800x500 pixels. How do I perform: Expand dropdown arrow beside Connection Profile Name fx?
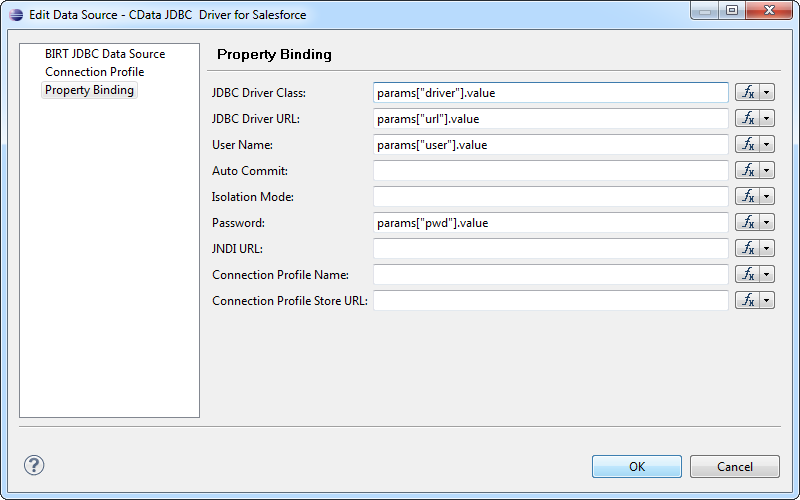click(767, 274)
